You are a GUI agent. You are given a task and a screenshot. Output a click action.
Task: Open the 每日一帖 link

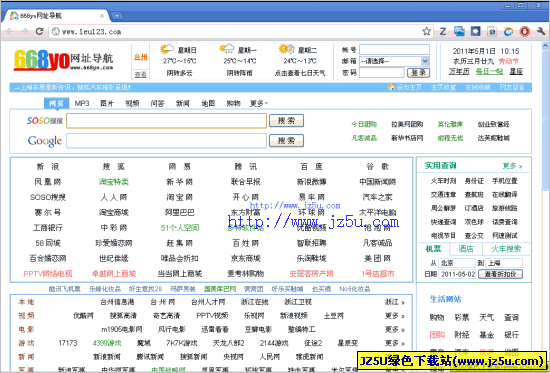pos(489,71)
